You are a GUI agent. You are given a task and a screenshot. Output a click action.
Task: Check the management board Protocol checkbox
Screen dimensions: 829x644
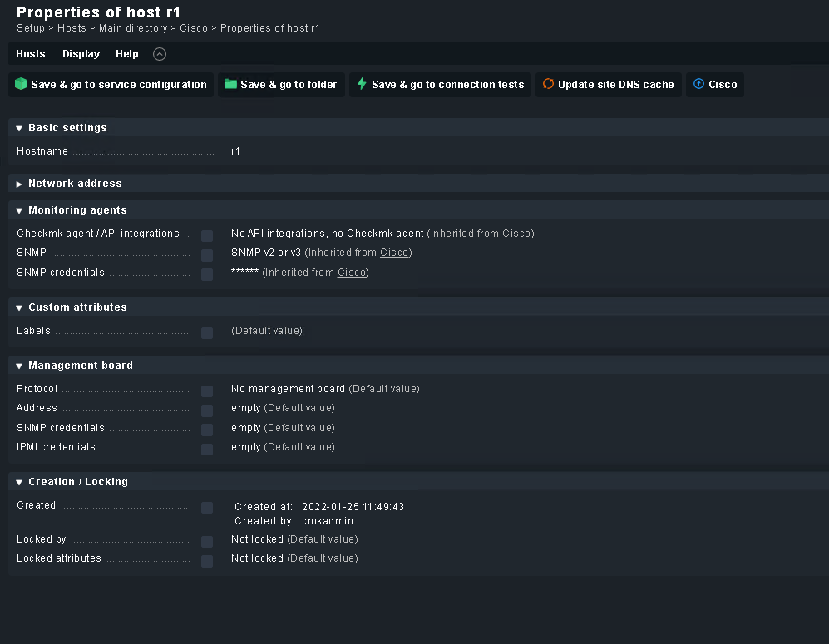[207, 391]
